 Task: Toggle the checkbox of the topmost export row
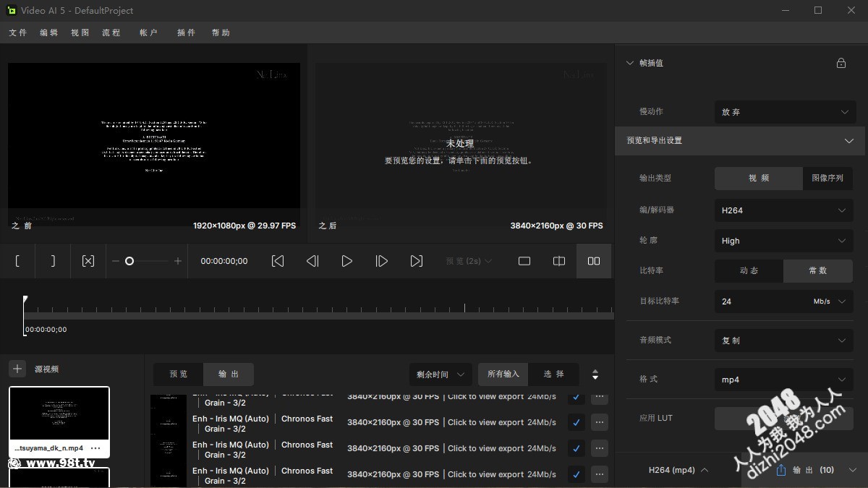point(576,397)
